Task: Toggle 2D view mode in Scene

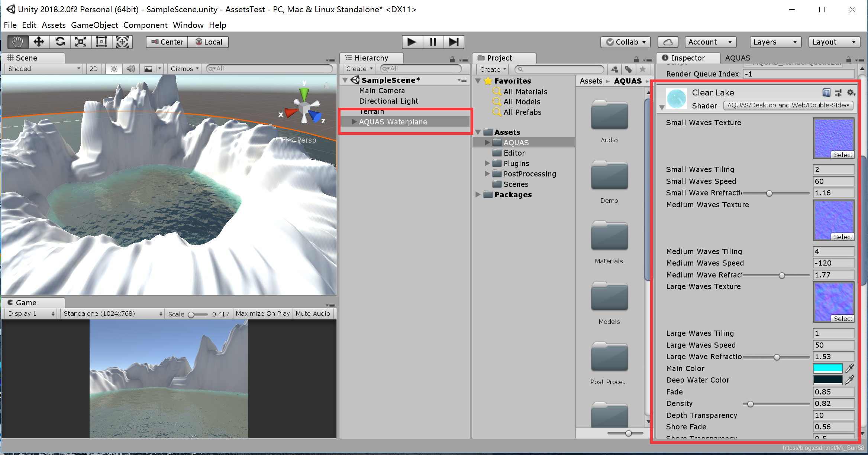Action: [x=94, y=69]
